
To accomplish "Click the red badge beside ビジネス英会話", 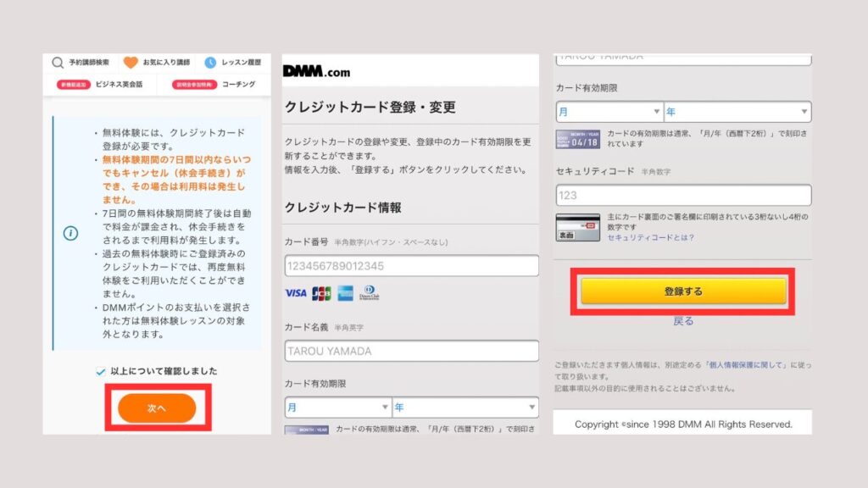I will [74, 85].
